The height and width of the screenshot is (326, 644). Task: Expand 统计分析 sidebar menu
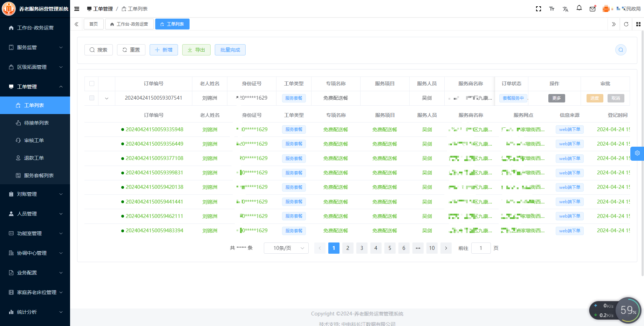point(35,312)
